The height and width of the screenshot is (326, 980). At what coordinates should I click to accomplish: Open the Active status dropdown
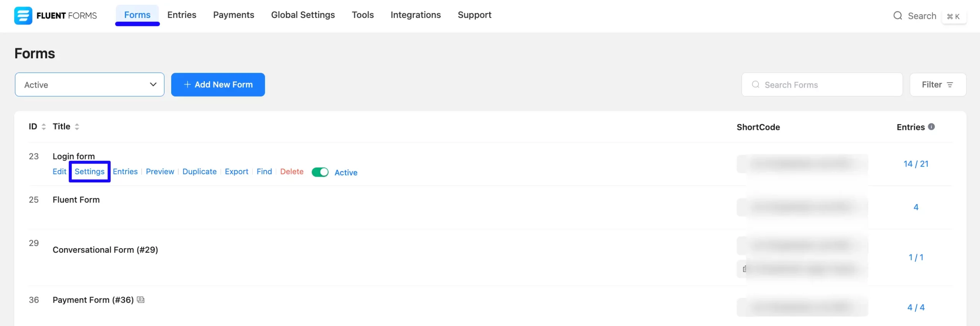(x=90, y=85)
